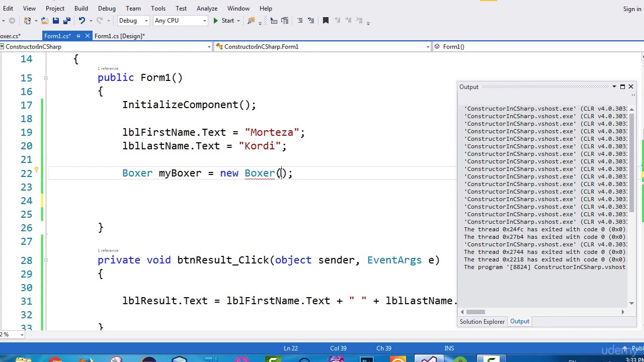Save the current file with the disk icon
Image resolution: width=644 pixels, height=362 pixels.
(x=55, y=21)
